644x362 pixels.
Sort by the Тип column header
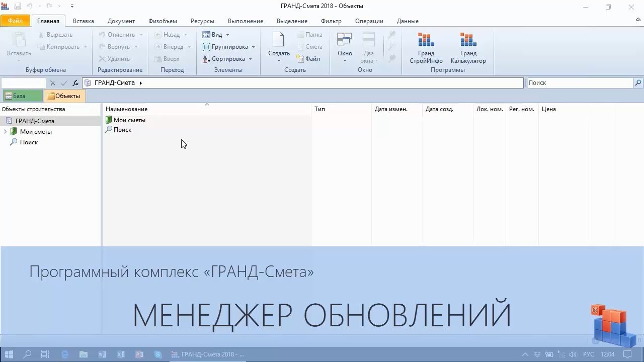tap(341, 109)
